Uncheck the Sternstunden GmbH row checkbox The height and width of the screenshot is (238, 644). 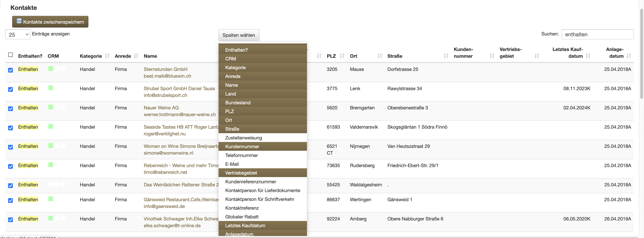coord(10,70)
